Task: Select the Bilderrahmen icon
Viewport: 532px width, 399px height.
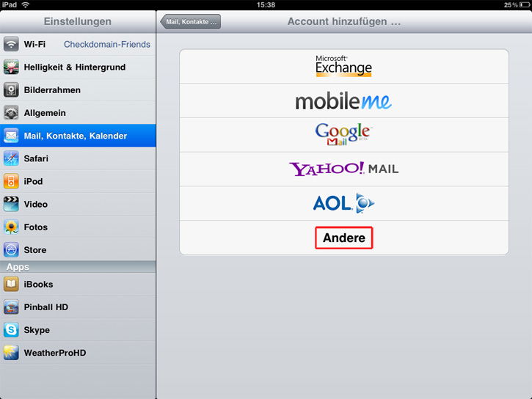Action: [x=11, y=90]
